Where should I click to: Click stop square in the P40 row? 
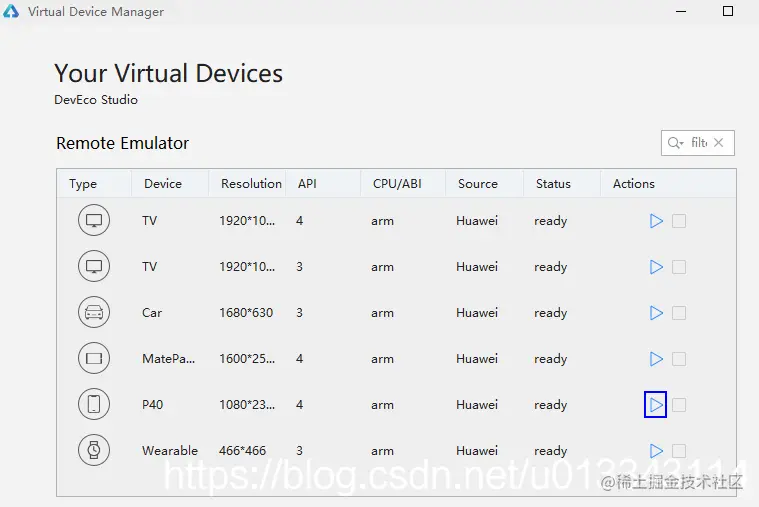pyautogui.click(x=679, y=405)
